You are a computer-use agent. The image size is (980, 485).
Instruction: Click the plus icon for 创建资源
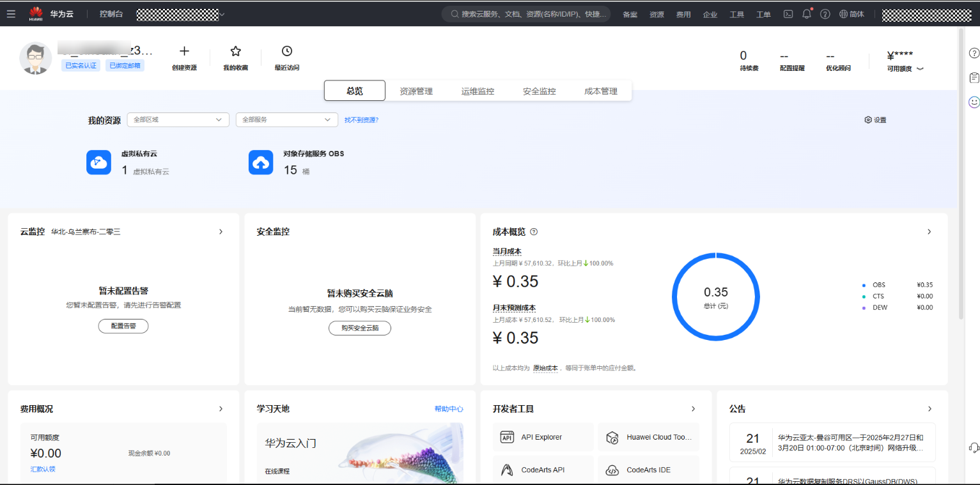184,51
